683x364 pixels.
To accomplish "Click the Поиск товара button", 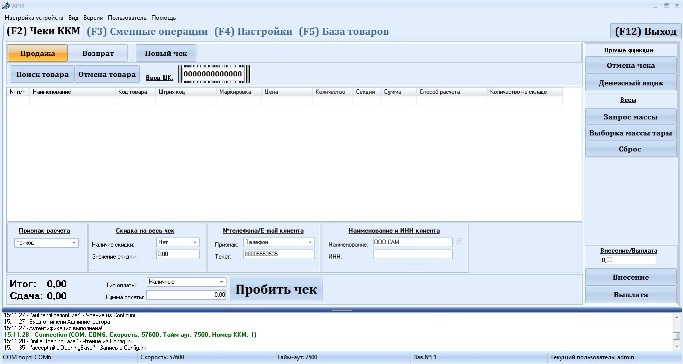I will point(42,74).
